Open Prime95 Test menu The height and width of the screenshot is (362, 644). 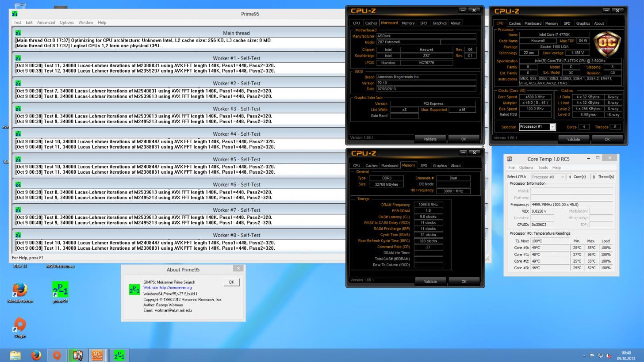pyautogui.click(x=17, y=22)
